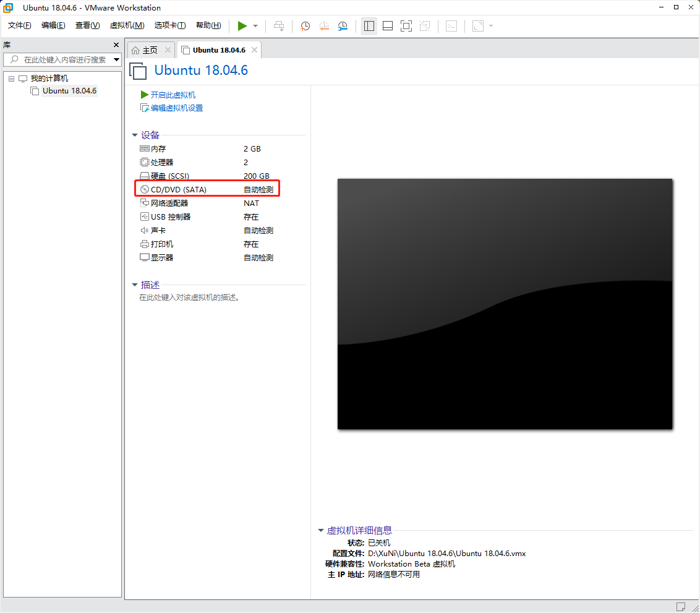Click the send Ctrl+Alt+Del toolbar icon

279,26
